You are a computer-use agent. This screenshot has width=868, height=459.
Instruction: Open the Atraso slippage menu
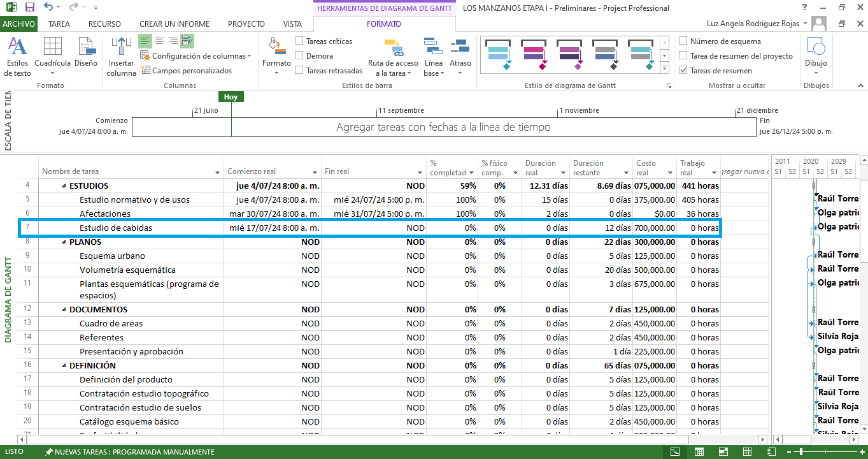tap(460, 56)
